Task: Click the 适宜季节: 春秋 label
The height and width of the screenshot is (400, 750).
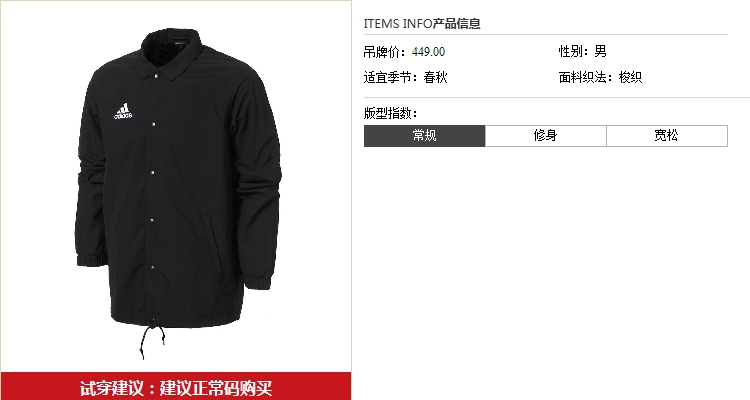Action: pyautogui.click(x=406, y=77)
